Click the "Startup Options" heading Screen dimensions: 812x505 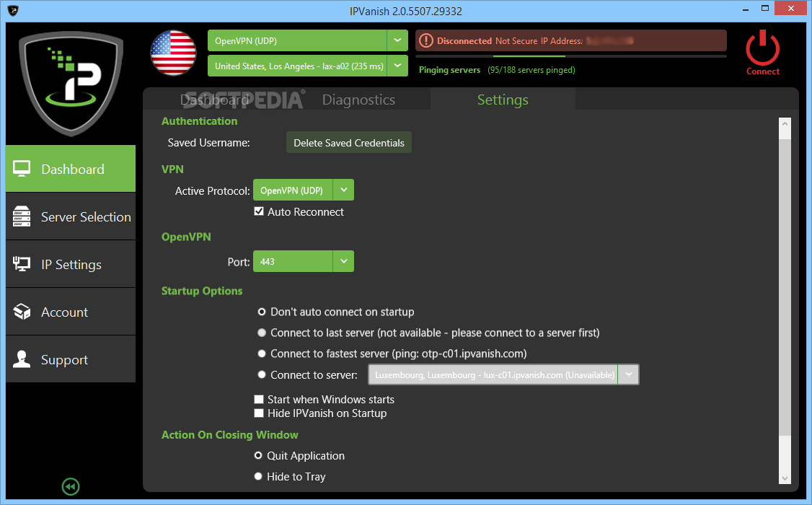point(202,291)
